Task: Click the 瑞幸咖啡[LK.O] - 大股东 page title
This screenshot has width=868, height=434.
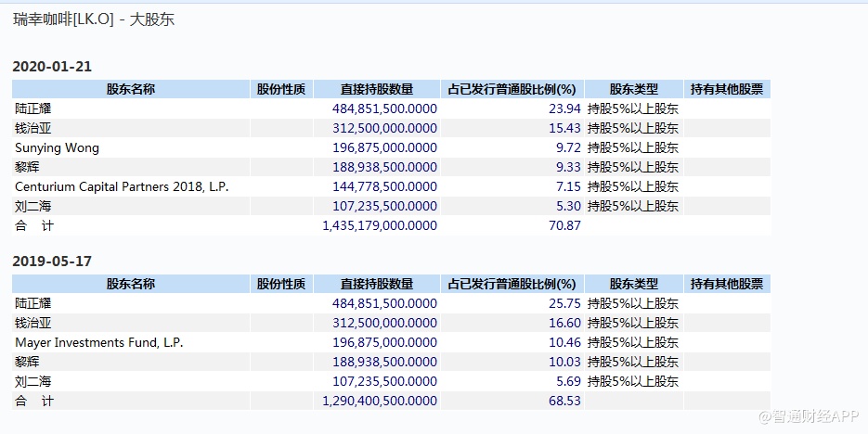Action: tap(94, 19)
